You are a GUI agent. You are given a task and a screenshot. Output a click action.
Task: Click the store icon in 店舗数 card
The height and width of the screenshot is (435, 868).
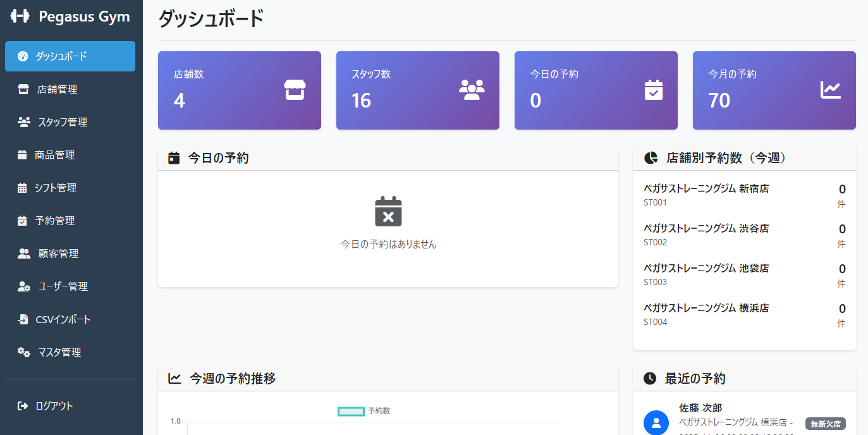(x=295, y=90)
